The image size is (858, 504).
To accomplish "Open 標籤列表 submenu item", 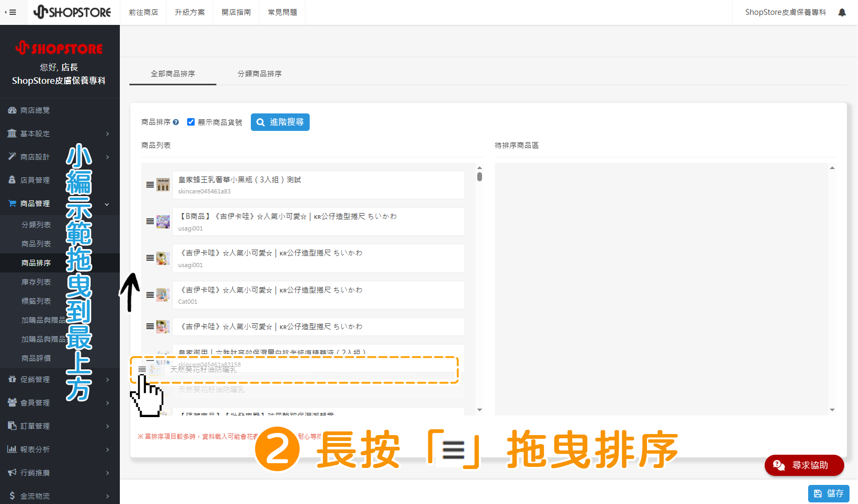I will coord(36,301).
